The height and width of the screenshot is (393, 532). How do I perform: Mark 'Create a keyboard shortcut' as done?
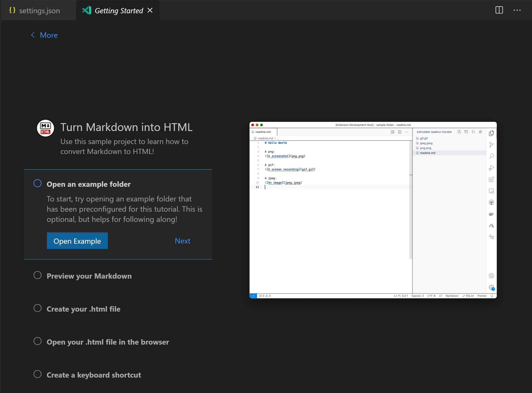[x=38, y=374]
